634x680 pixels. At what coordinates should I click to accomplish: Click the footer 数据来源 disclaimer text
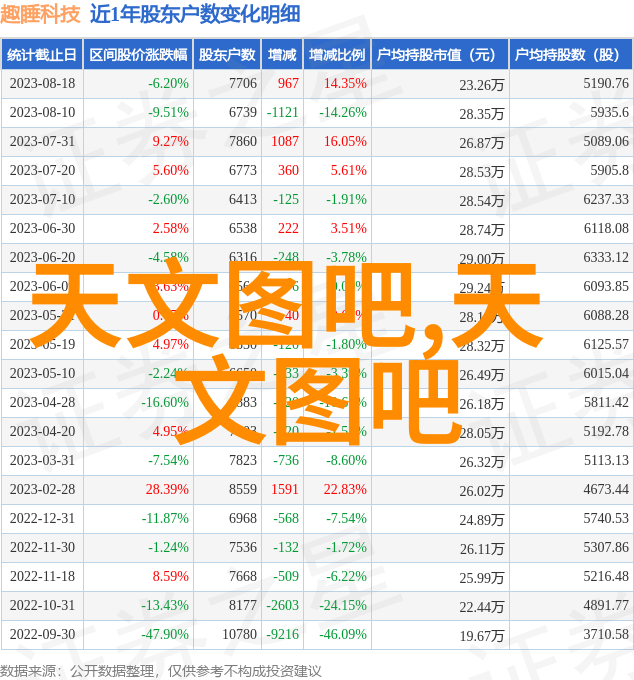pos(160,671)
